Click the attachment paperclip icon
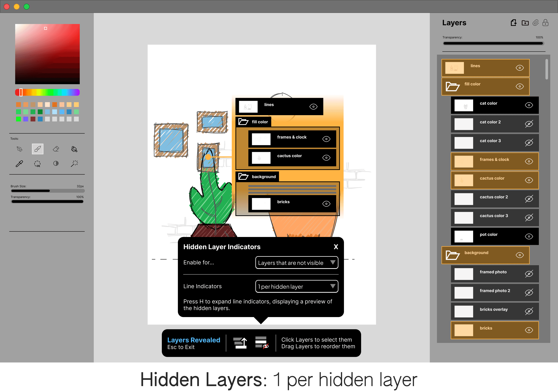This screenshot has width=558, height=392. click(535, 23)
